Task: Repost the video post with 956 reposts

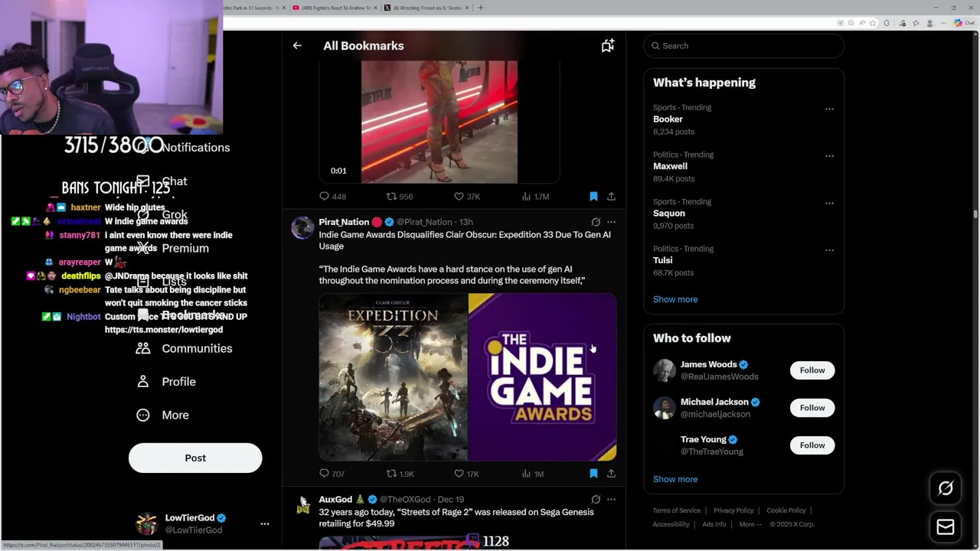Action: pos(400,197)
